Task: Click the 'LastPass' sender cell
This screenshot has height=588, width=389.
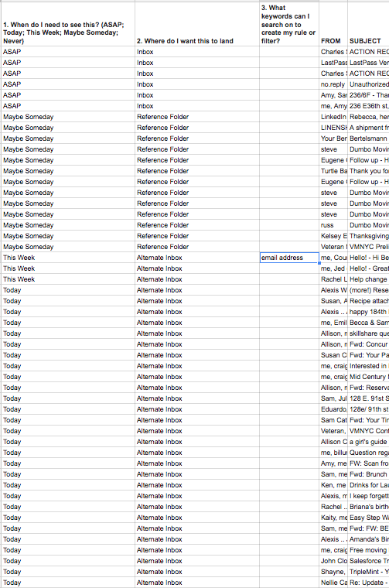Action: coord(333,63)
